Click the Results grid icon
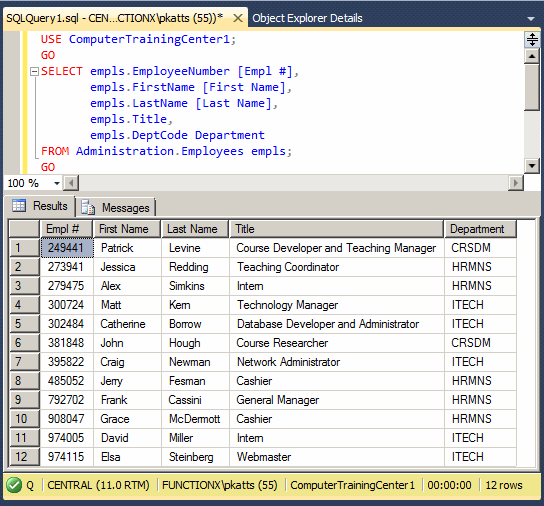 tap(19, 205)
